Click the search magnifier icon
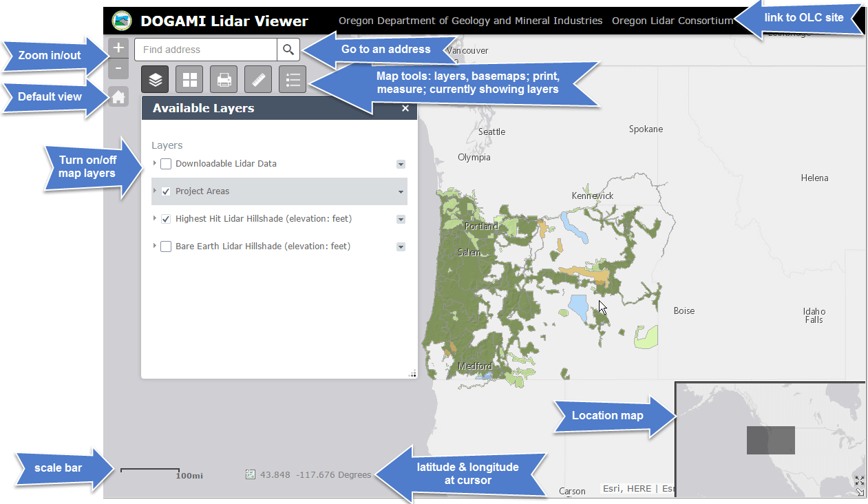 click(288, 50)
